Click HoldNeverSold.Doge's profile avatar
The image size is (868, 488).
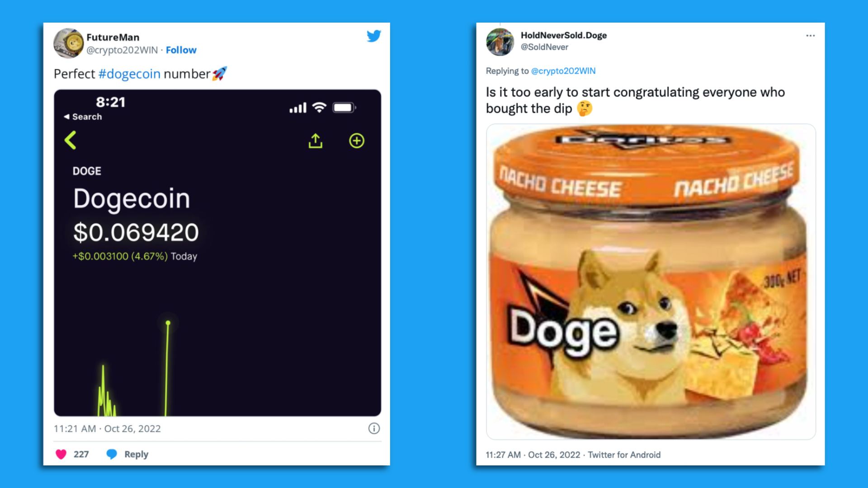(x=500, y=42)
